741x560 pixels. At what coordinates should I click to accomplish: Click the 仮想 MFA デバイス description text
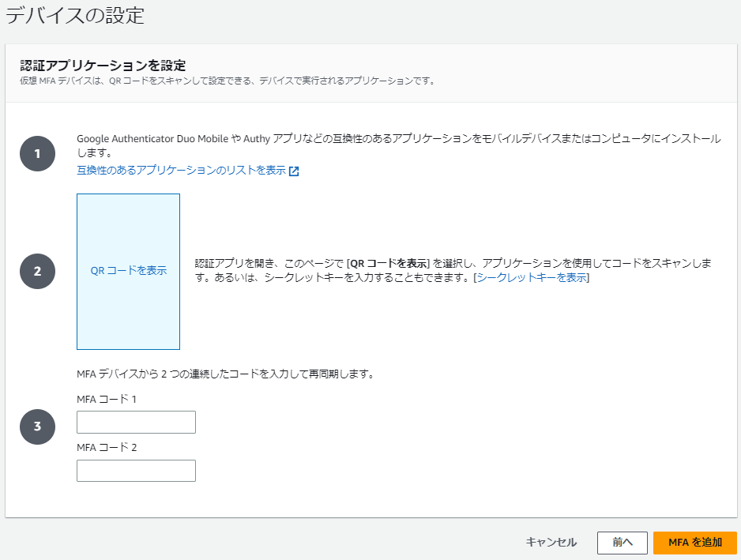pos(228,81)
